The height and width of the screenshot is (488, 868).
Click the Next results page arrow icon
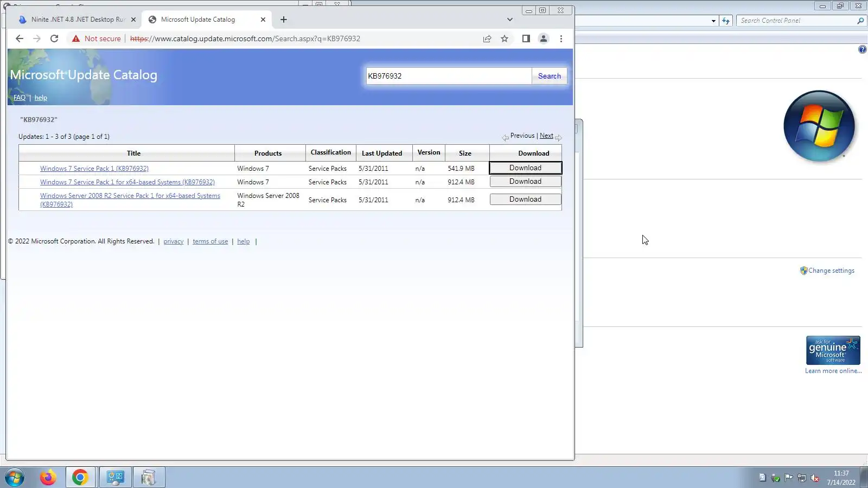[558, 138]
